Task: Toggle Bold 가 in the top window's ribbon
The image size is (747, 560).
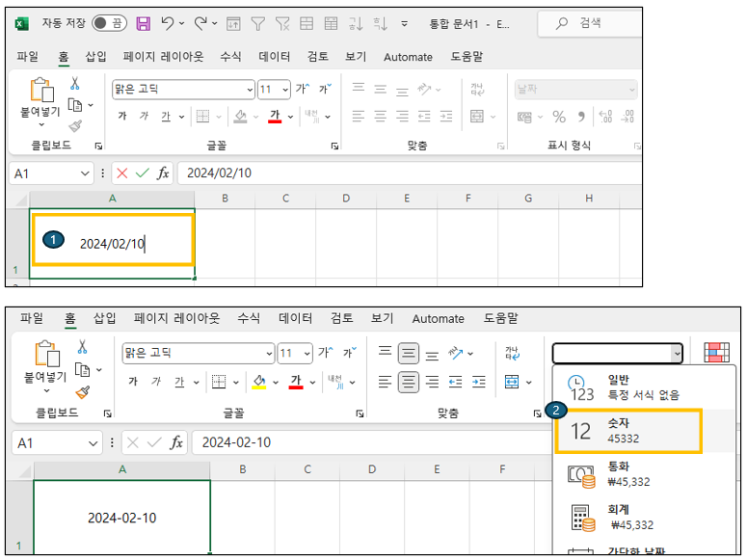Action: 122,116
